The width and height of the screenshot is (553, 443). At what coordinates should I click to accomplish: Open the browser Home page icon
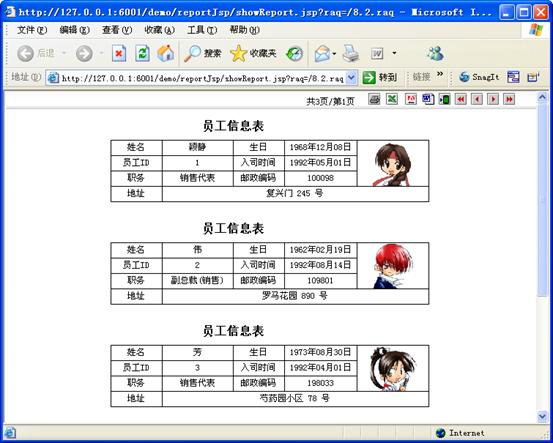[165, 54]
